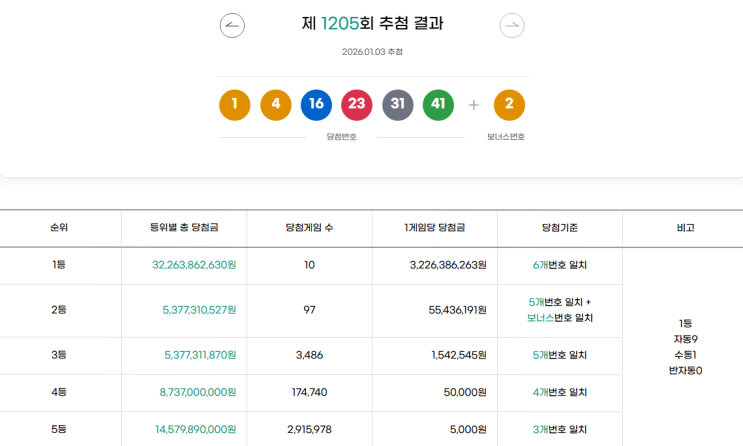The height and width of the screenshot is (446, 743).
Task: Click criteria 5개번호 일치 + 보너스번호 일치
Action: point(560,310)
